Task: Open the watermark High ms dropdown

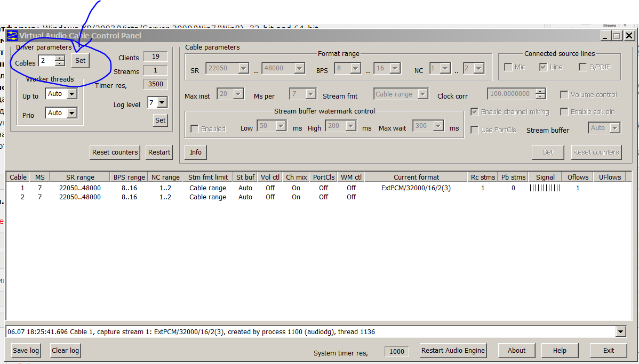Action: point(351,126)
